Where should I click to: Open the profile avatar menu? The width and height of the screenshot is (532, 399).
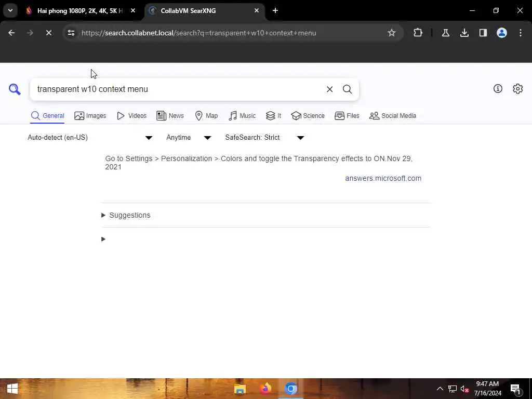coord(501,33)
